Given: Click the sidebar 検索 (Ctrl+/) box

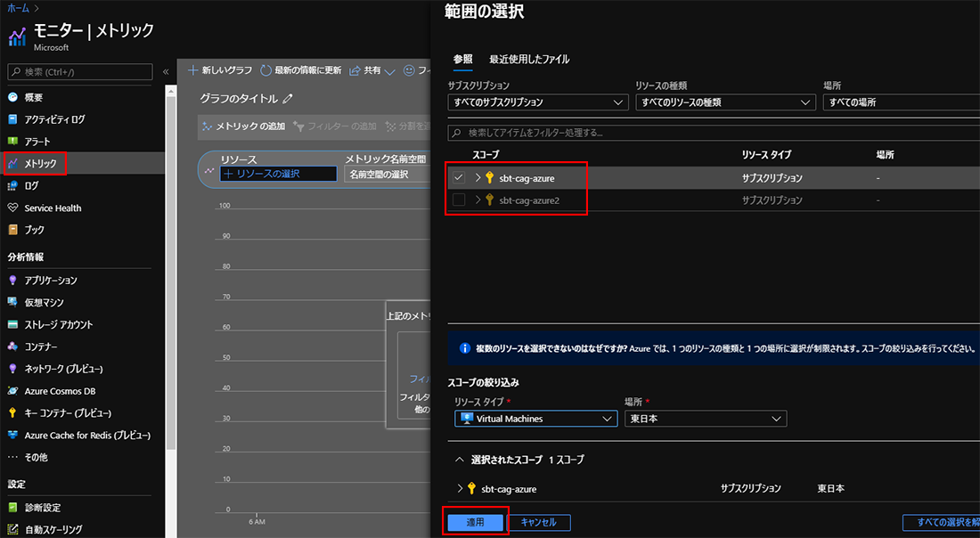Looking at the screenshot, I should point(80,72).
